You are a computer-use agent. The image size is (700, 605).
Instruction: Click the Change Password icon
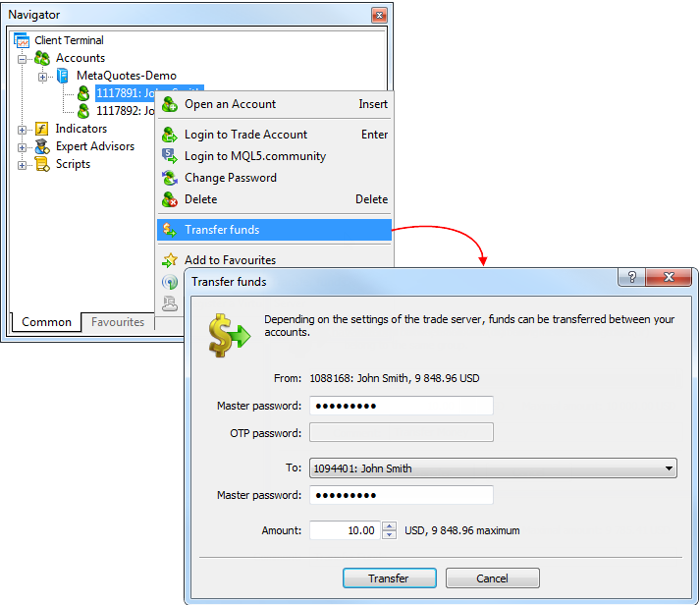click(x=170, y=178)
